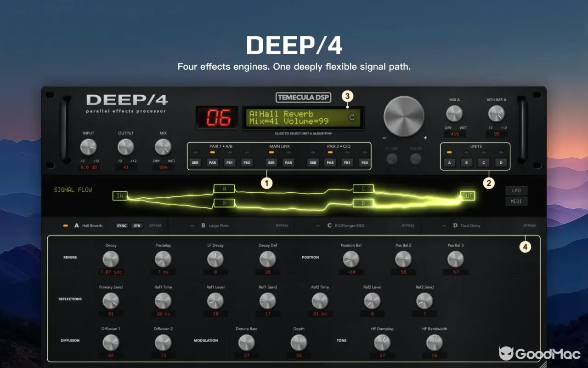
Task: Click the HF Damping knob
Action: (382, 343)
